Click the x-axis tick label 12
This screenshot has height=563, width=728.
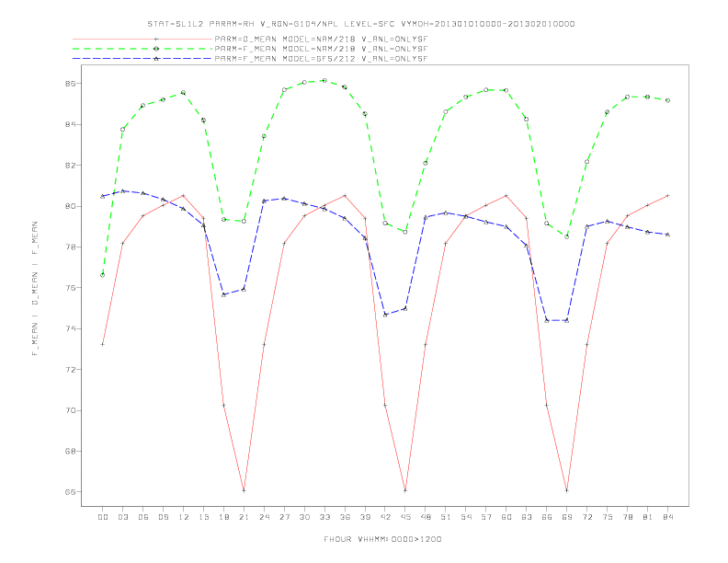coord(184,517)
